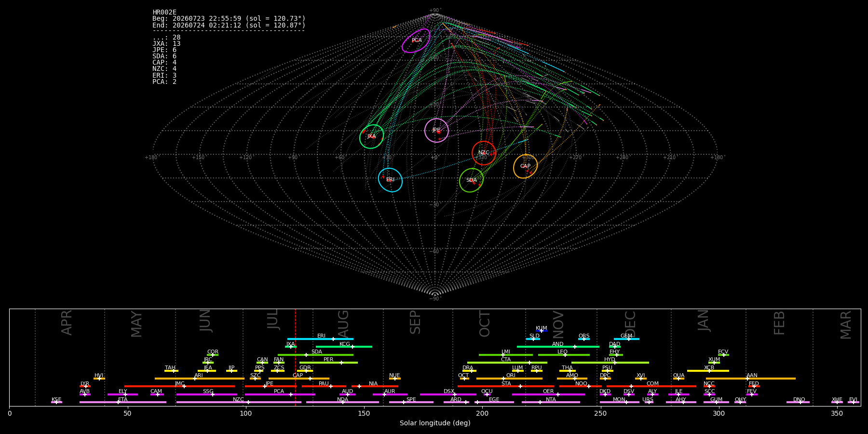
Task: Click the HR002E title text
Action: coord(164,13)
